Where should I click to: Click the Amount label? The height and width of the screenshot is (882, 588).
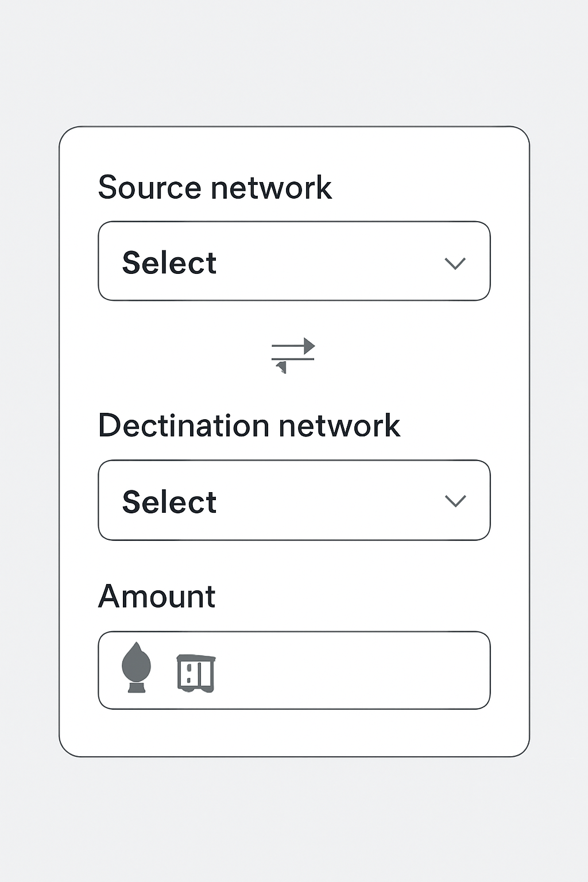157,596
